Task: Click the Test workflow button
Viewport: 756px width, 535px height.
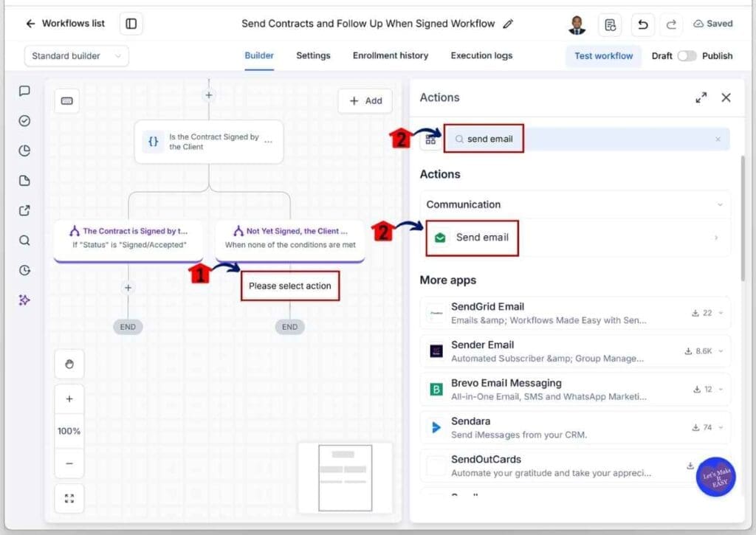Action: (x=604, y=56)
